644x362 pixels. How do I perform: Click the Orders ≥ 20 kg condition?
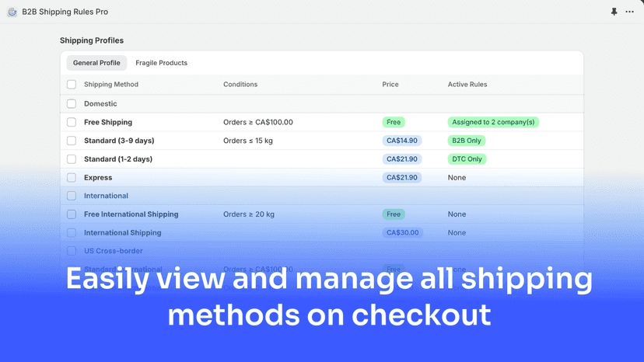(x=249, y=214)
